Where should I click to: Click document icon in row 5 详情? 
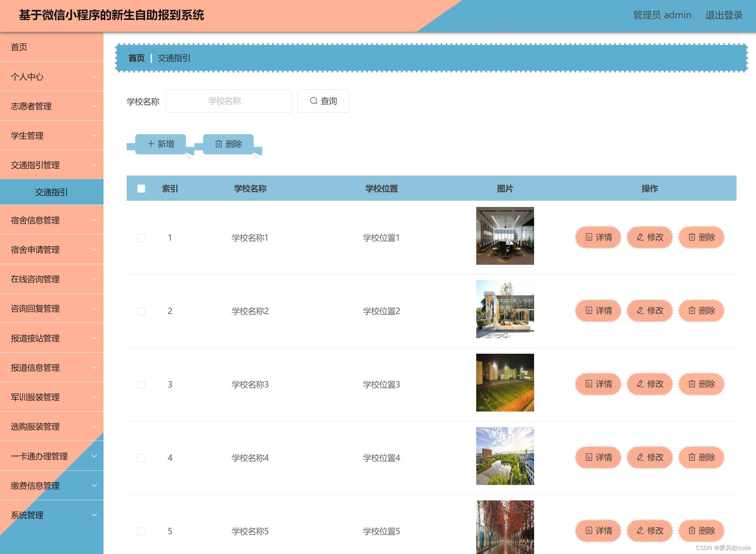coord(589,531)
